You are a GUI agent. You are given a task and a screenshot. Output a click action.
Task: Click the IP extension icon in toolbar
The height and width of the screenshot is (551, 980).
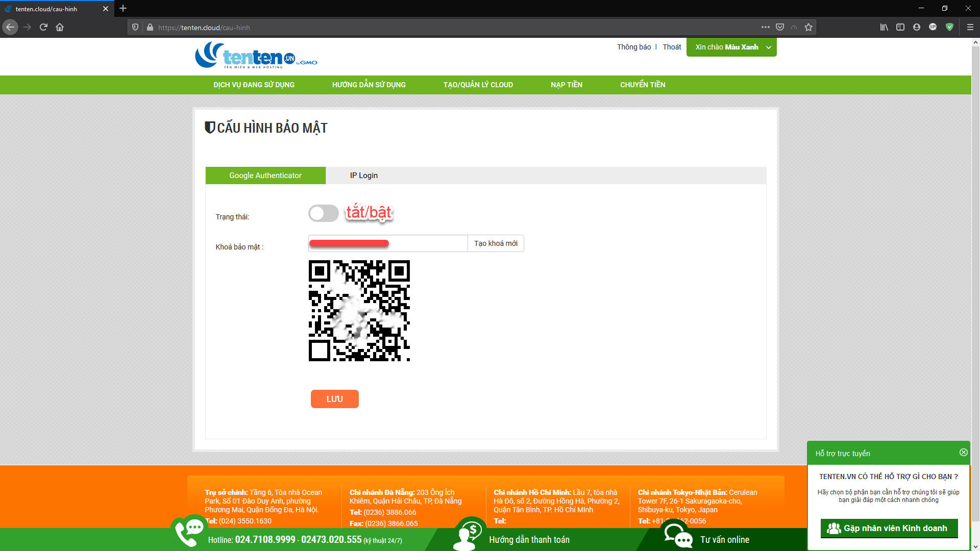pos(933,27)
